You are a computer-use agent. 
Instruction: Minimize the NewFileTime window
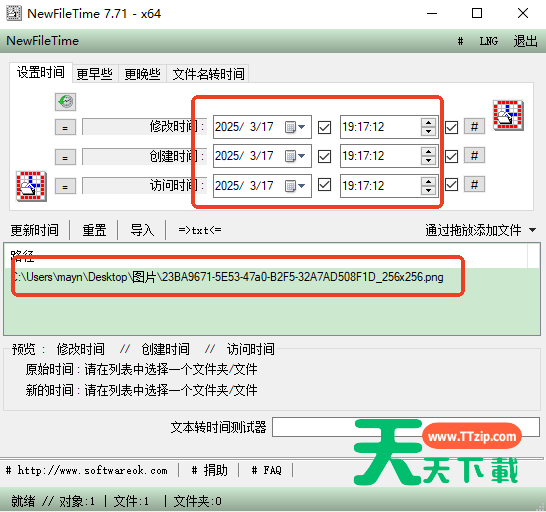coord(432,13)
